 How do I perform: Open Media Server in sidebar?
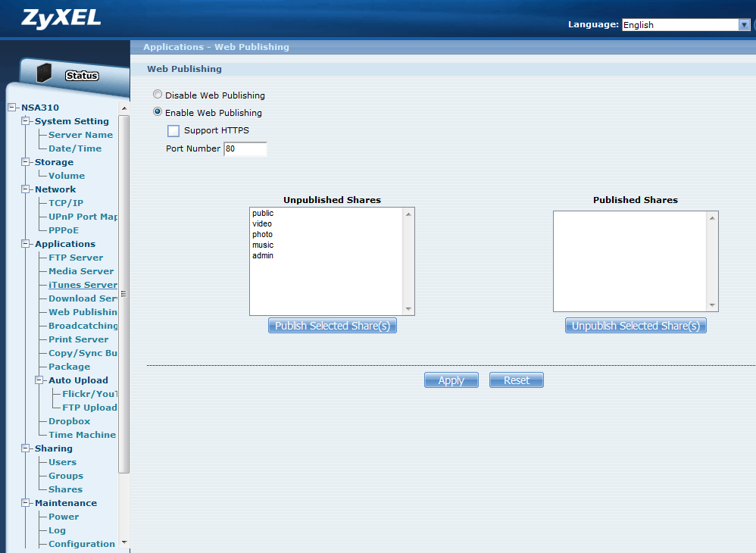pyautogui.click(x=81, y=271)
